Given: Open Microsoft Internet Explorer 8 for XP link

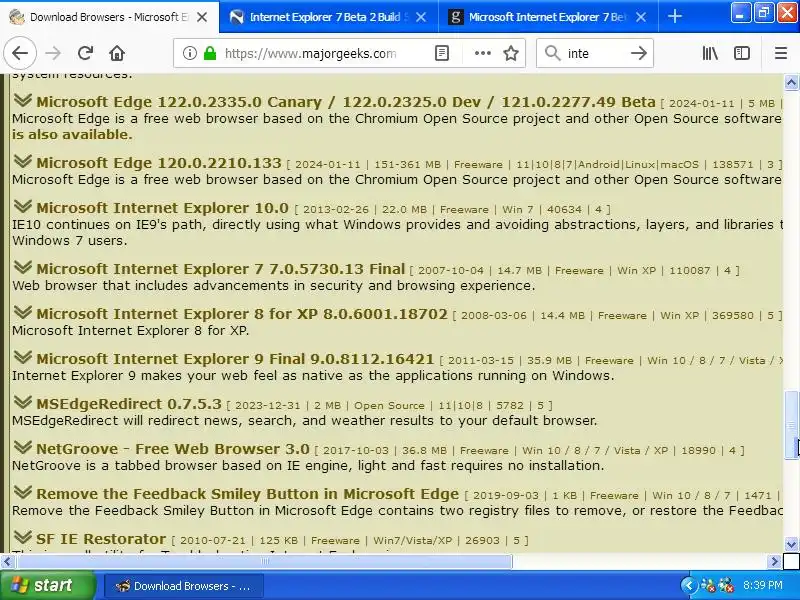Looking at the screenshot, I should (x=242, y=314).
